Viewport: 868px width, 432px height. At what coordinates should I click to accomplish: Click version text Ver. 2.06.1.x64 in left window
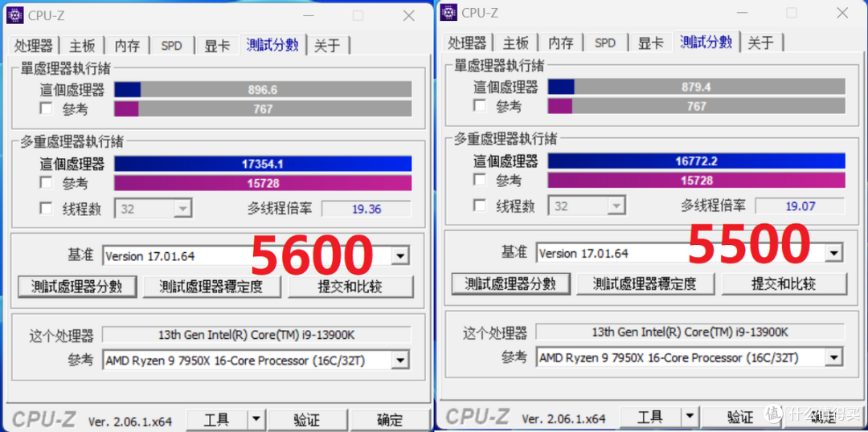(x=132, y=421)
